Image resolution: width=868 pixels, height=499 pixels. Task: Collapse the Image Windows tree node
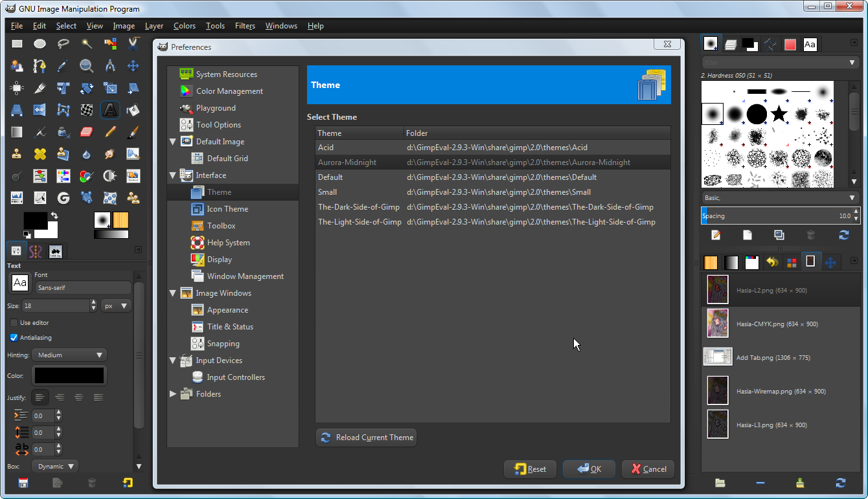coord(173,293)
